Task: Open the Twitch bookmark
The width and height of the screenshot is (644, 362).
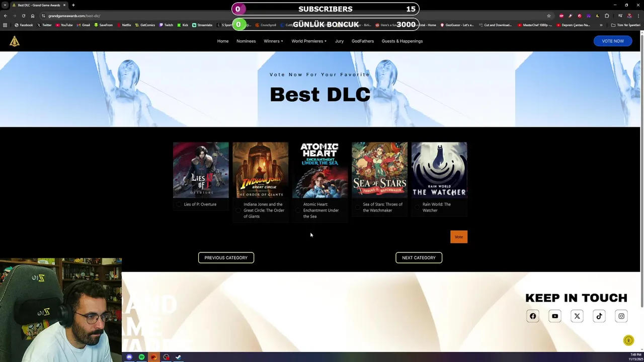Action: tap(166, 25)
